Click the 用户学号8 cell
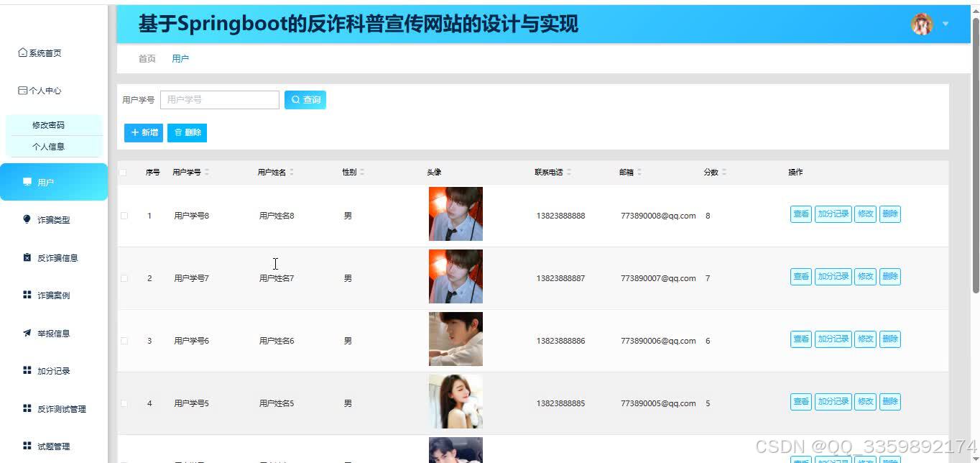Screen dimensions: 980x463 pos(191,216)
